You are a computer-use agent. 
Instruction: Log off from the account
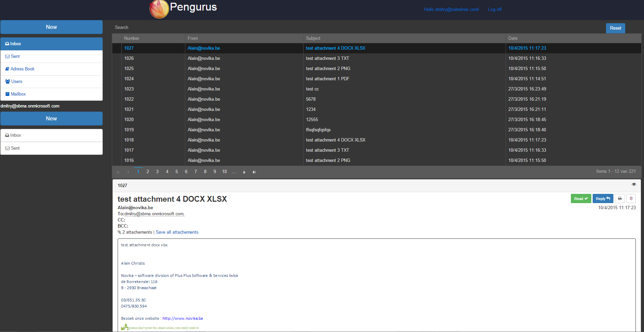point(495,10)
